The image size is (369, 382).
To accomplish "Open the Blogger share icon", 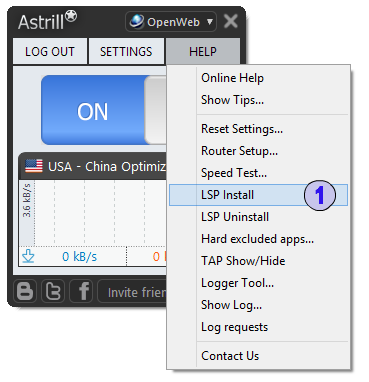I will pos(25,291).
